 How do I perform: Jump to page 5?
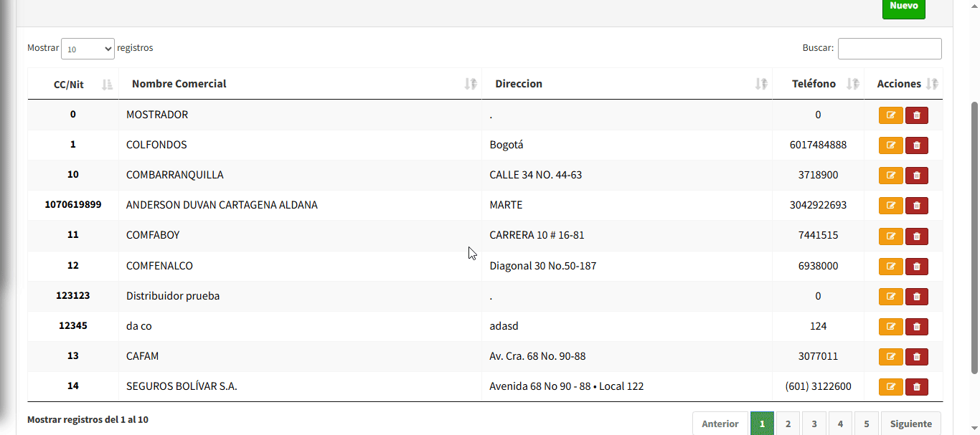coord(867,424)
